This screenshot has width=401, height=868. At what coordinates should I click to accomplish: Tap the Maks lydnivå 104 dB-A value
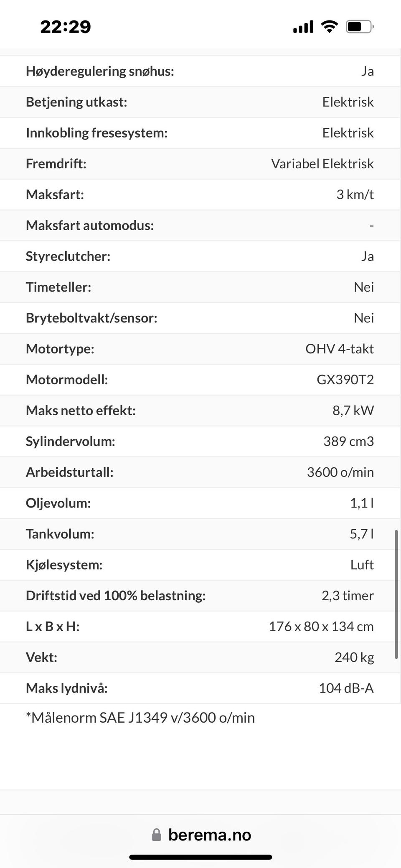coord(346,688)
